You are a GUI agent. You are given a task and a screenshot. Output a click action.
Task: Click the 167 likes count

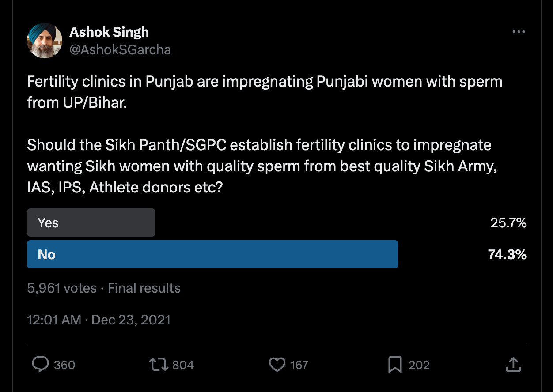point(299,365)
